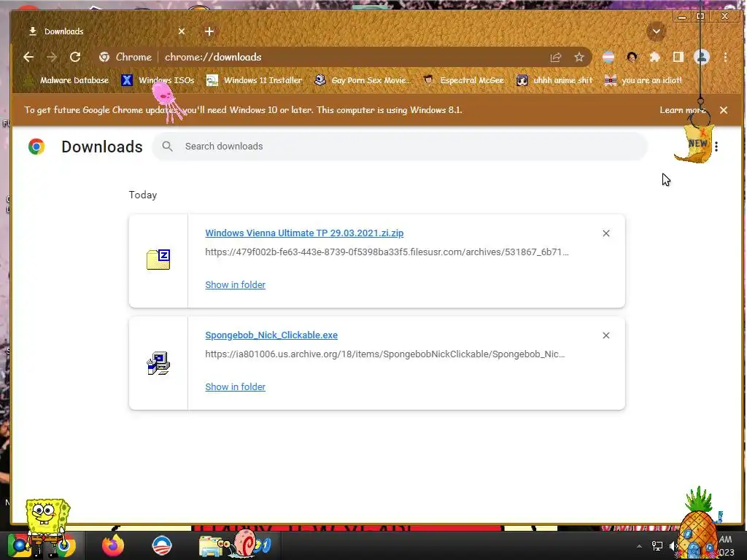Reload the downloads page
This screenshot has height=560, width=747.
(75, 57)
